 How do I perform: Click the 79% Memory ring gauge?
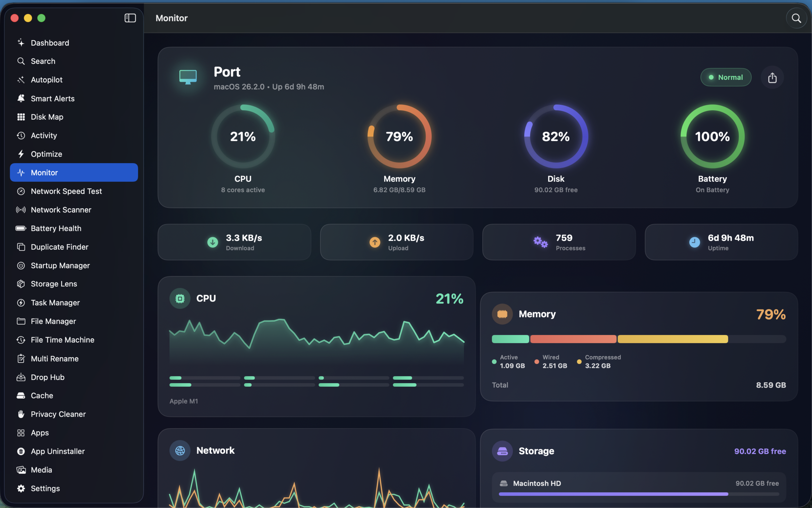[x=399, y=137]
